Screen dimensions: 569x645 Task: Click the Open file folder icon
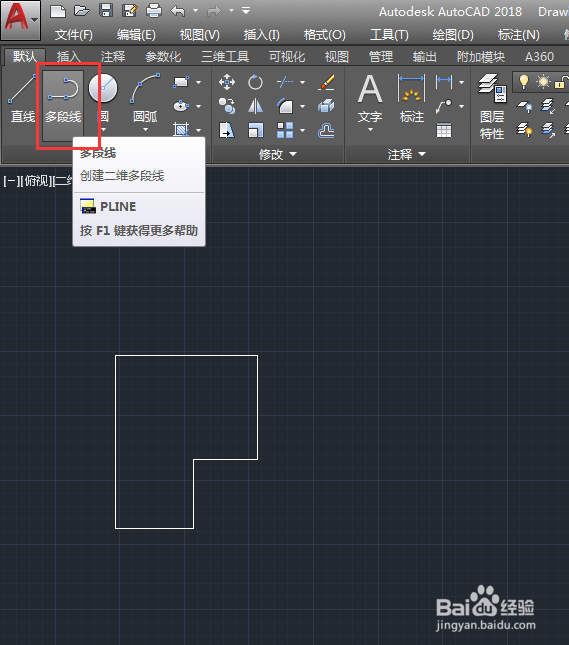tap(81, 11)
